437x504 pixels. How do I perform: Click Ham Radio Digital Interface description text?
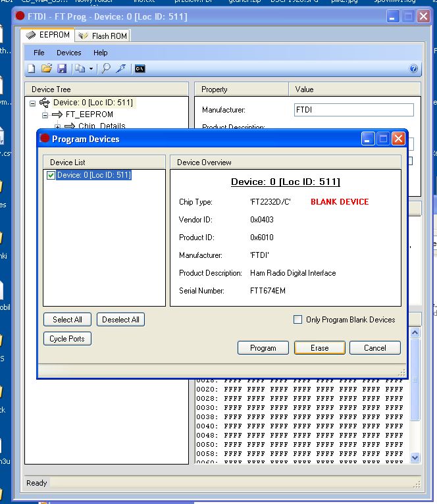click(293, 273)
